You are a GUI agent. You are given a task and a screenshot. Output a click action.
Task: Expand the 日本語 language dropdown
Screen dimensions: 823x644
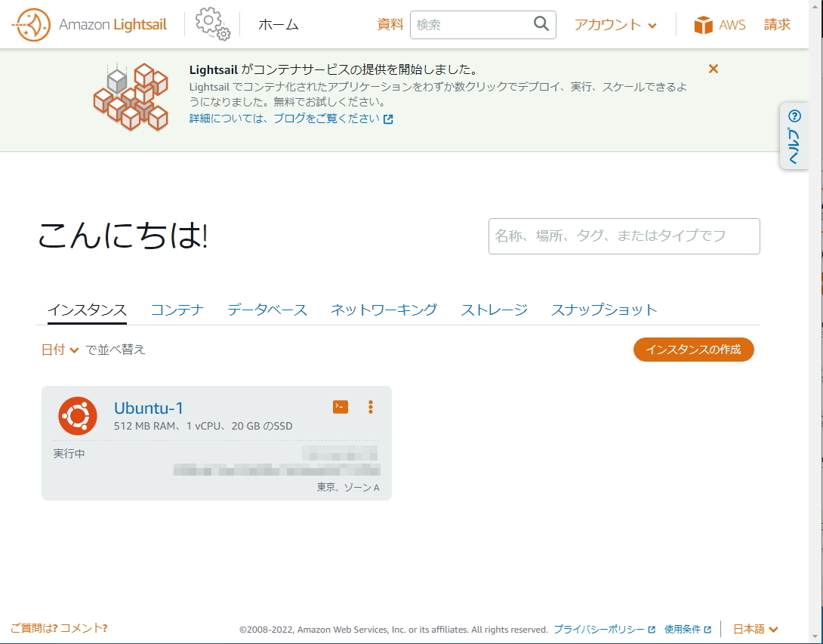755,629
